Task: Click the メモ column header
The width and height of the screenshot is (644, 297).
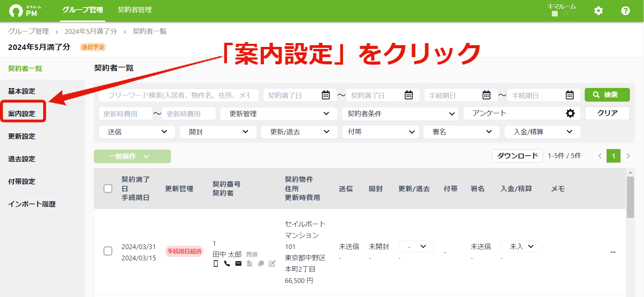Action: [x=558, y=189]
